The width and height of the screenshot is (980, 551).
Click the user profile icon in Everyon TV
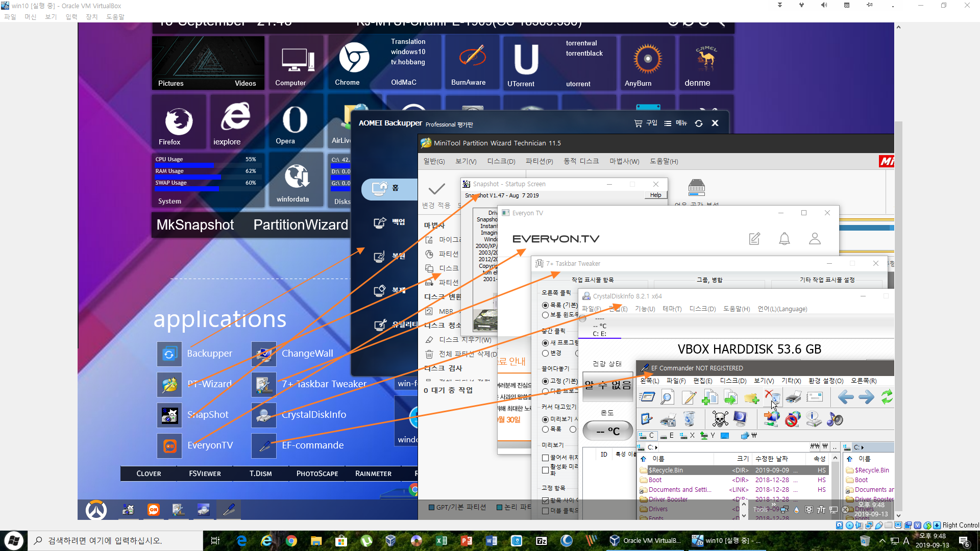pos(815,238)
